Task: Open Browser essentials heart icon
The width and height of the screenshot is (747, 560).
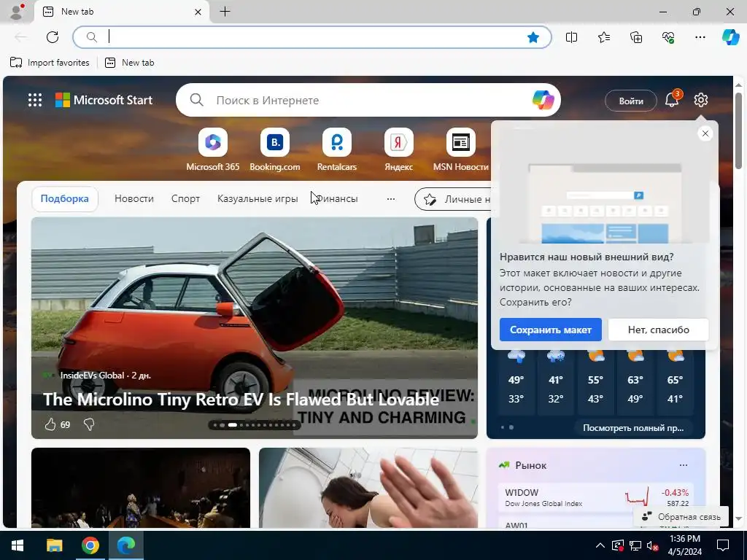Action: (x=668, y=37)
